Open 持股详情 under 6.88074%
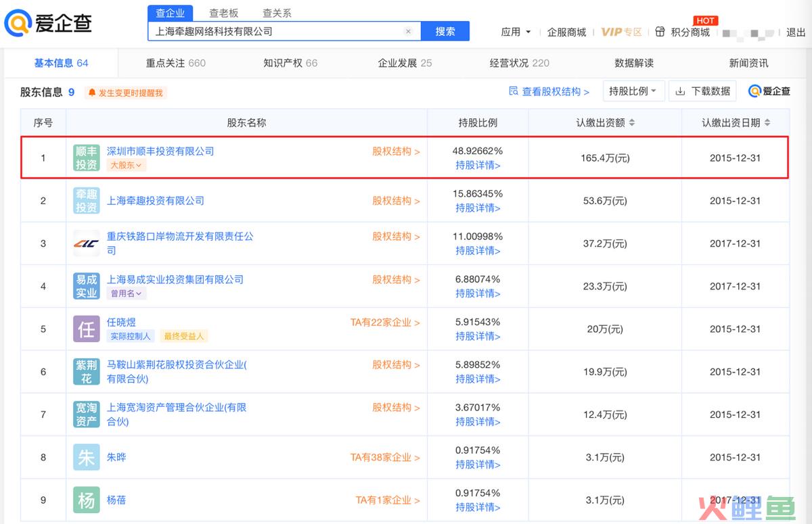Image resolution: width=812 pixels, height=524 pixels. pos(478,293)
